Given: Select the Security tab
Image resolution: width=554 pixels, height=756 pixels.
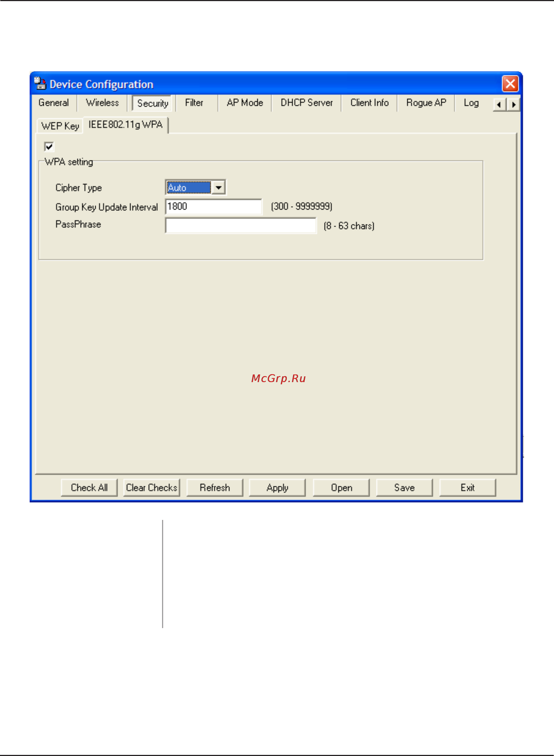Looking at the screenshot, I should click(x=153, y=103).
